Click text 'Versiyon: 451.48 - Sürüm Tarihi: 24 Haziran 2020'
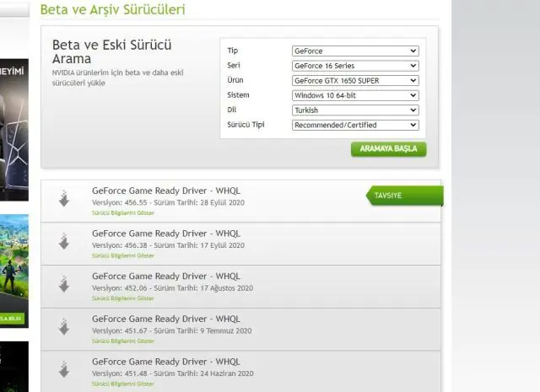540x392 pixels. [x=172, y=373]
